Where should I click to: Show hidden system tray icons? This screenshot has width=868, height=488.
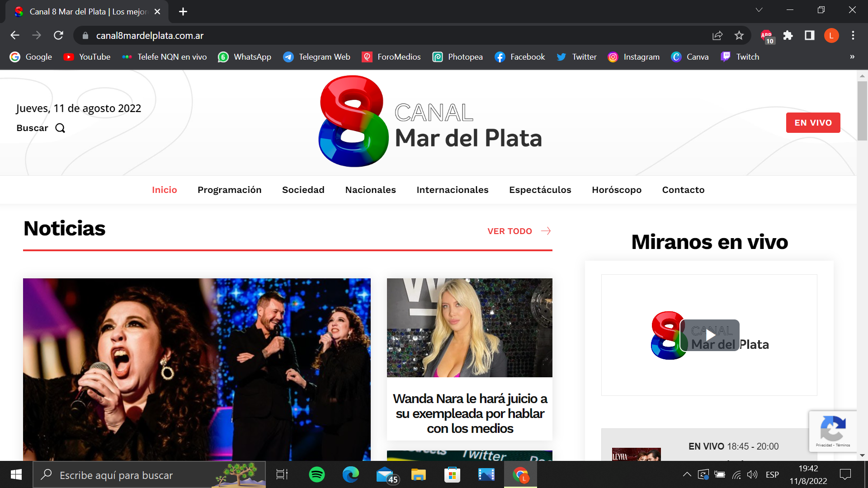pyautogui.click(x=687, y=474)
